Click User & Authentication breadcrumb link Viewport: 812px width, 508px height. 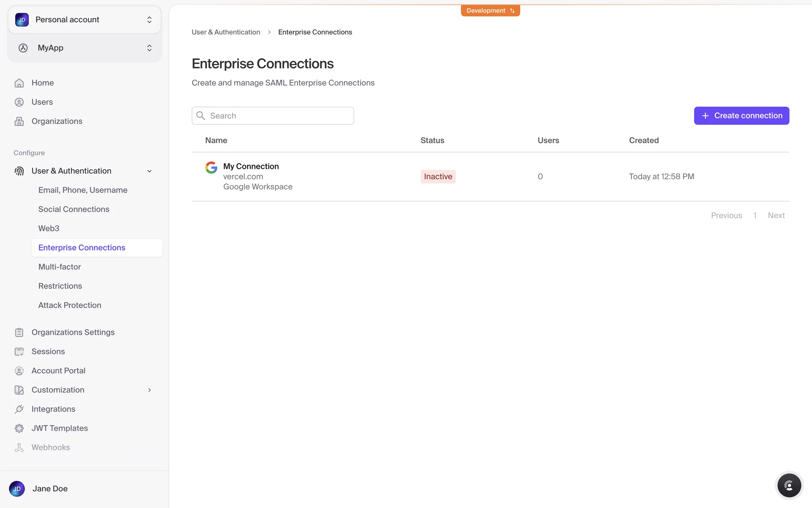[225, 32]
